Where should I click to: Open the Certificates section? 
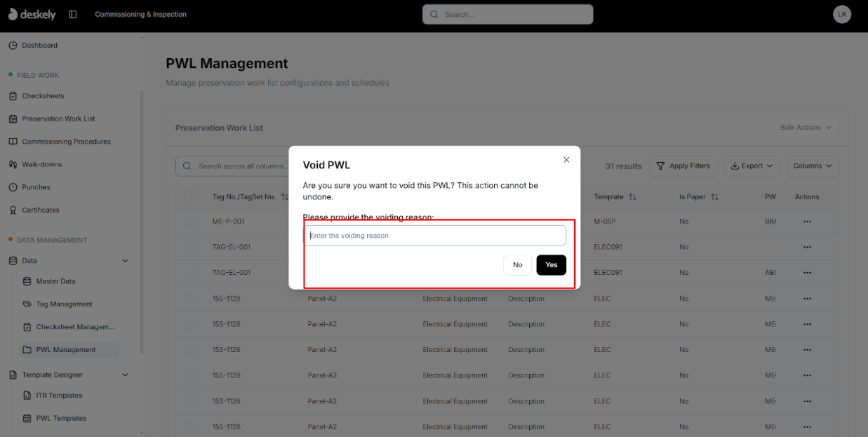pos(41,210)
